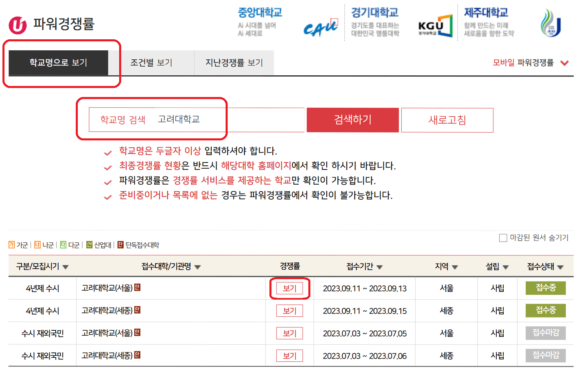
Task: Click 보기 for 고려대학교(서울) 4년제 수시
Action: point(289,288)
